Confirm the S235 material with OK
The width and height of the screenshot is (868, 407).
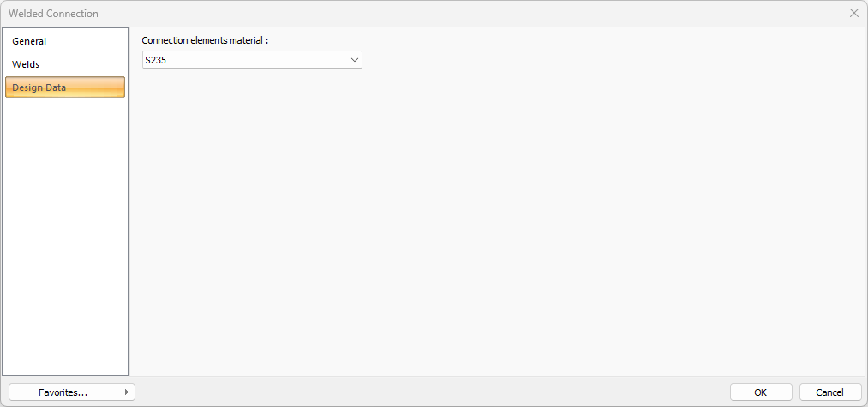click(760, 392)
